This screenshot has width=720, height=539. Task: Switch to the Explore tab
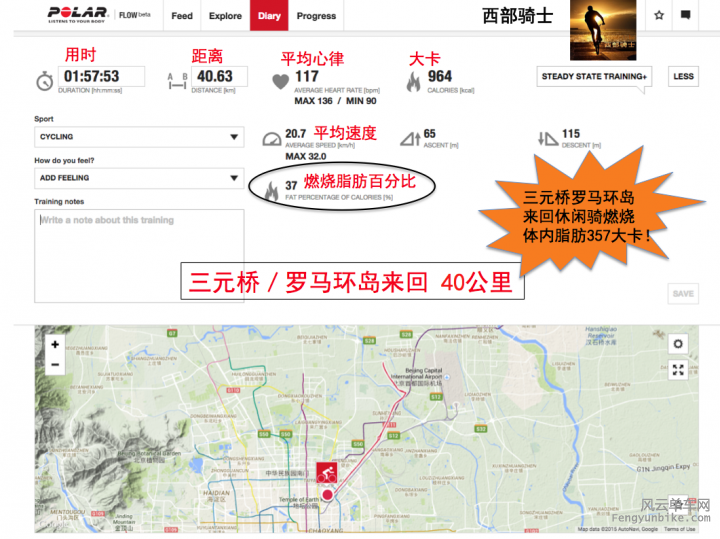pyautogui.click(x=225, y=16)
